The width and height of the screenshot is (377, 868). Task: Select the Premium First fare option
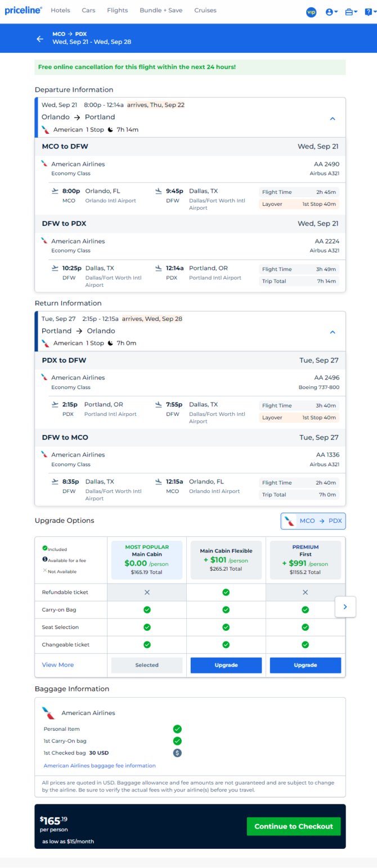[306, 560]
